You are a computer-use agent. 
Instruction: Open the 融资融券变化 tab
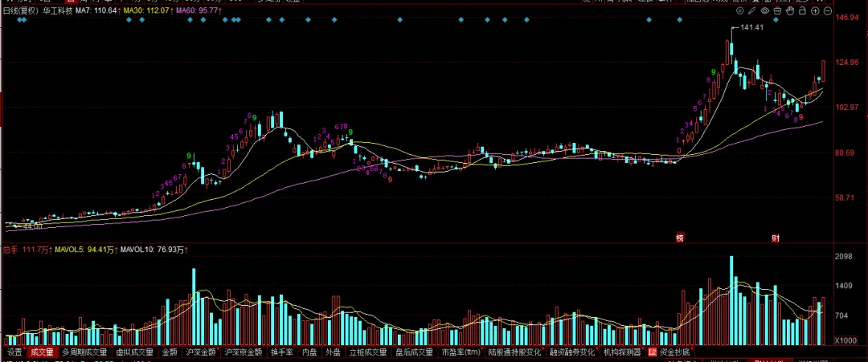coord(572,352)
